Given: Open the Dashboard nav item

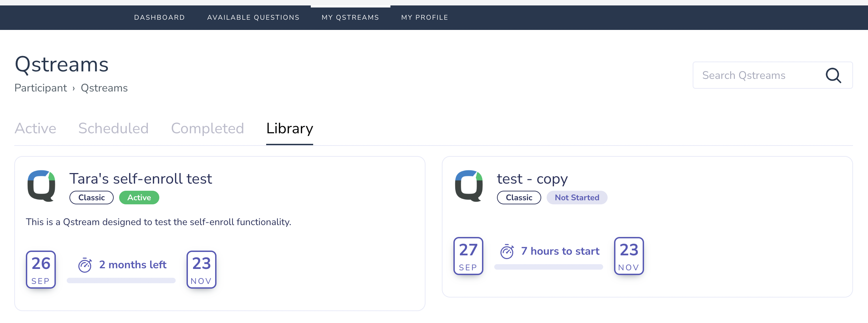Looking at the screenshot, I should 159,17.
